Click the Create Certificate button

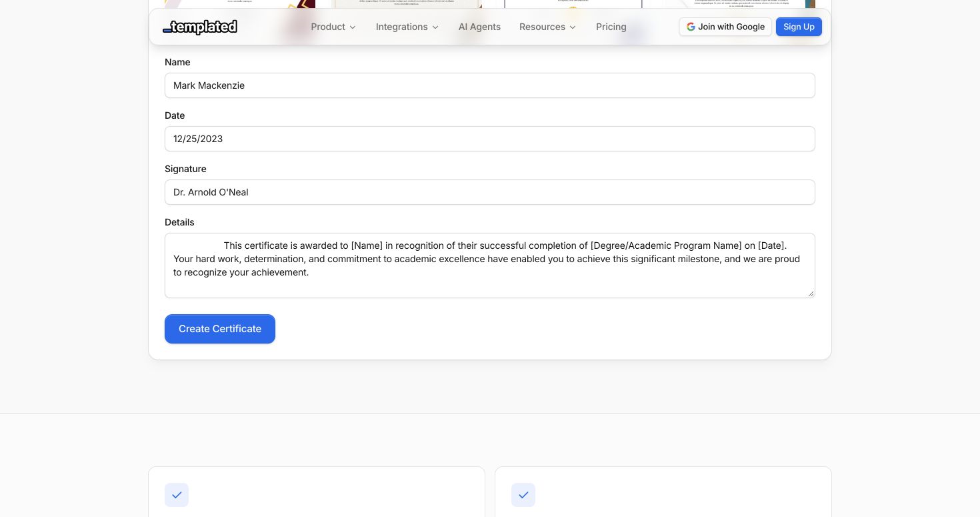point(220,329)
